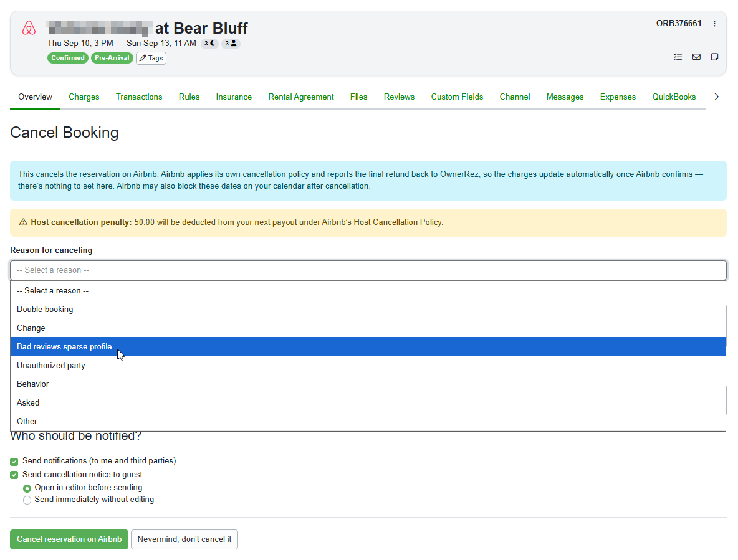This screenshot has height=560, width=738.
Task: Click the Host cancellation penalty warning icon
Action: (x=23, y=222)
